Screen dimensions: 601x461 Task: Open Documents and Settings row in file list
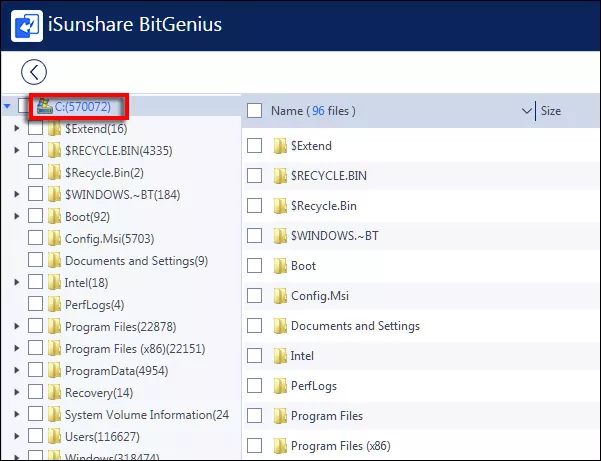tap(422, 326)
